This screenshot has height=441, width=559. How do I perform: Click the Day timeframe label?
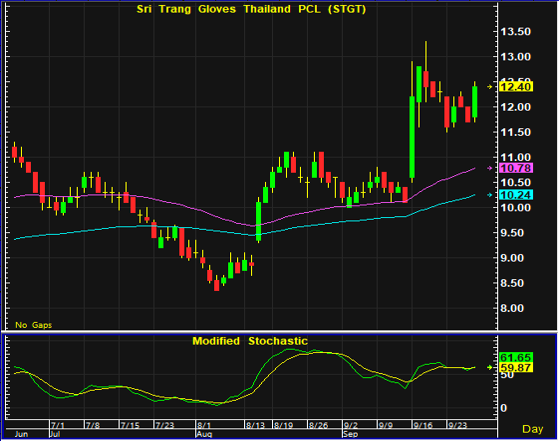[x=533, y=429]
